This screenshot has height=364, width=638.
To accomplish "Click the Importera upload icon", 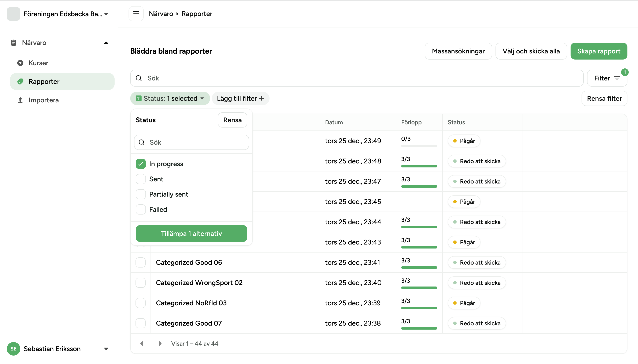I will point(20,100).
